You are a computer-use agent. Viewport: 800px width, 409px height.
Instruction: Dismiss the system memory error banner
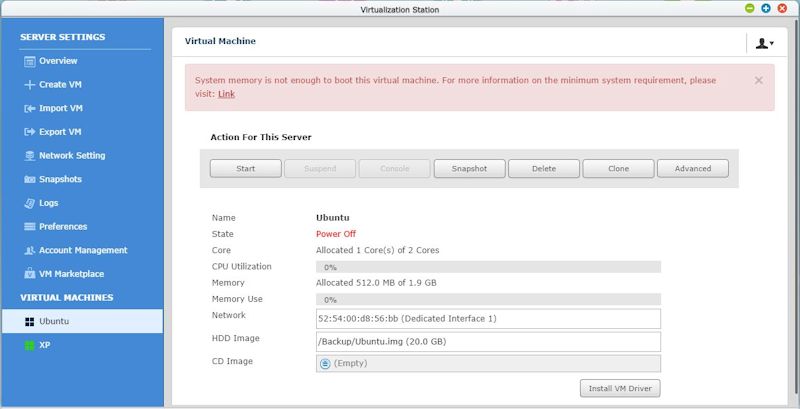coord(759,81)
